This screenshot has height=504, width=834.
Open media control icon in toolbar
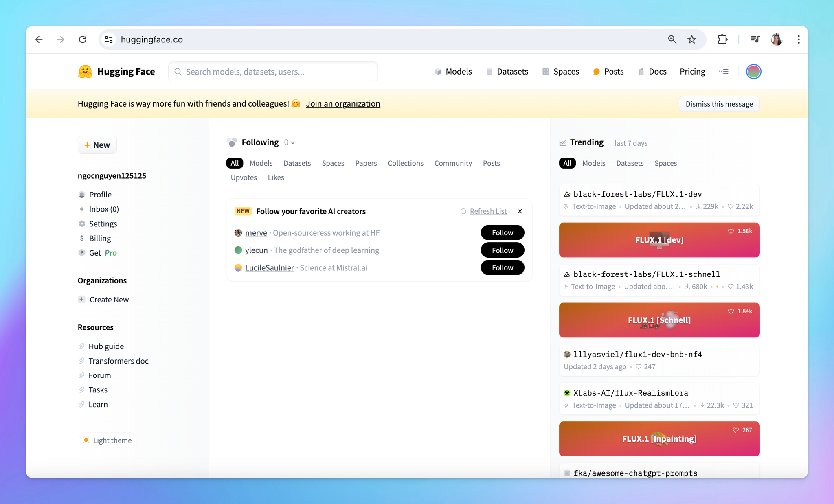(755, 39)
